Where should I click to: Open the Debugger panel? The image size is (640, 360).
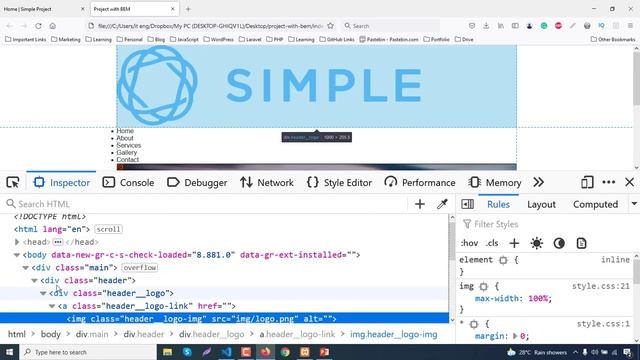(x=197, y=182)
